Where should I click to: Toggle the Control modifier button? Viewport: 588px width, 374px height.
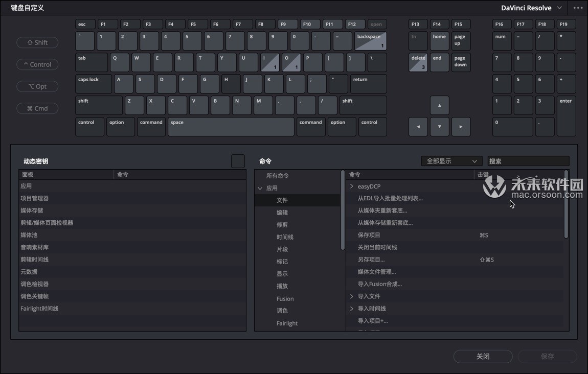[x=37, y=64]
